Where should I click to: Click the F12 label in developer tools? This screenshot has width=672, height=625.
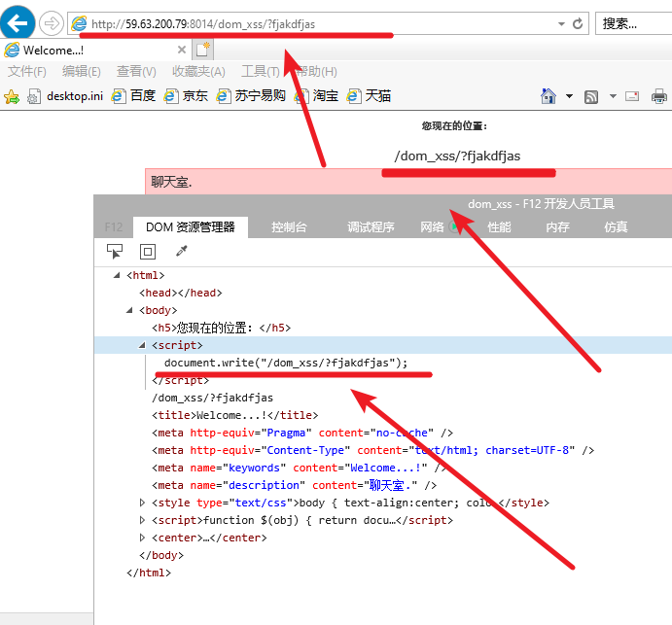point(114,227)
